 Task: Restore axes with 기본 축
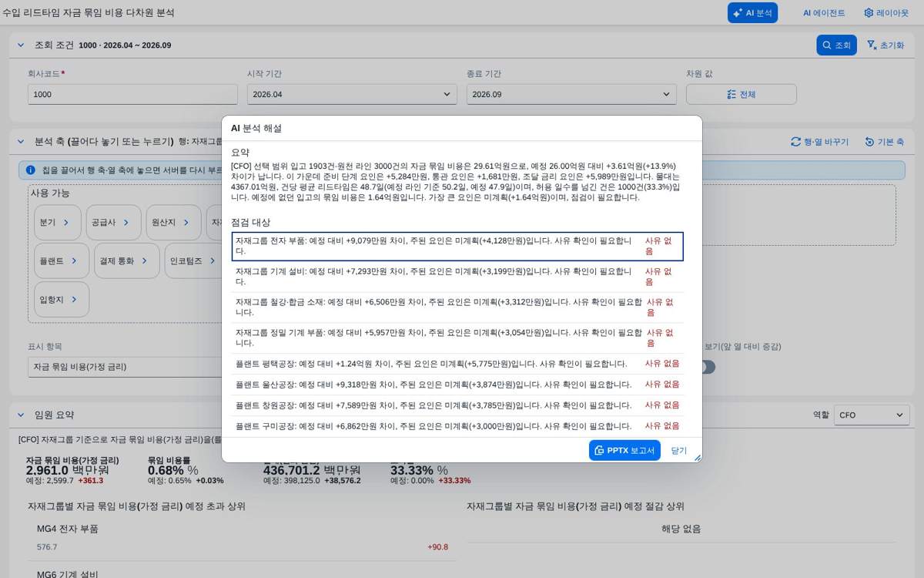(884, 142)
